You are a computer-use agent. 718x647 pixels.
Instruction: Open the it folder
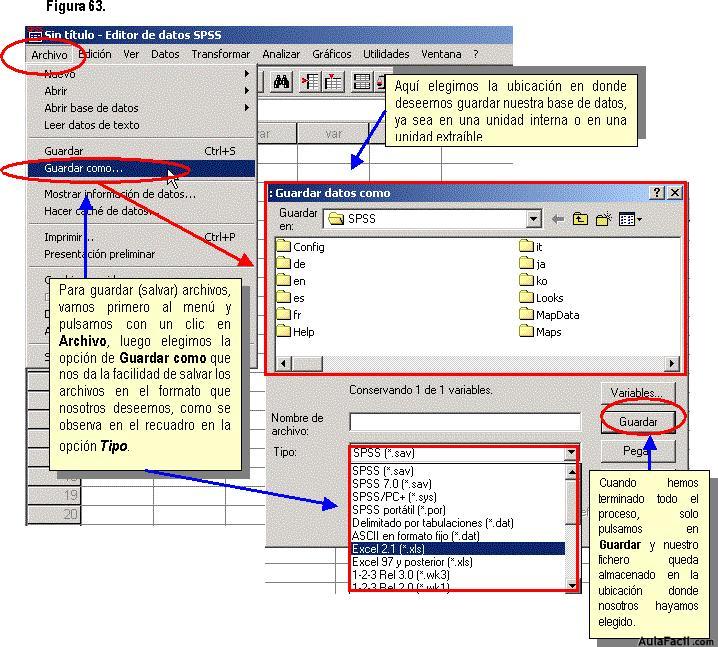(531, 247)
